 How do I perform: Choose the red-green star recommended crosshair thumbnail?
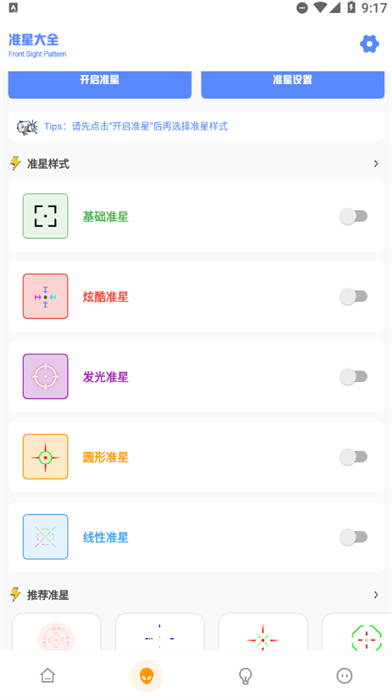[263, 632]
